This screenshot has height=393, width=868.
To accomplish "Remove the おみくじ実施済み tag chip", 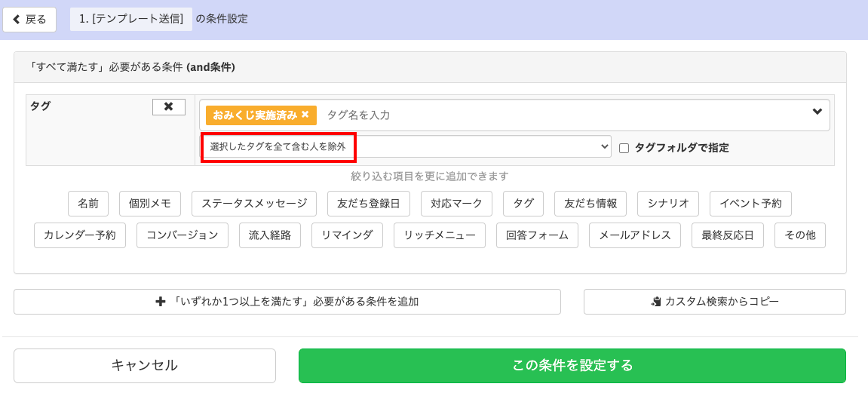I will pos(305,115).
